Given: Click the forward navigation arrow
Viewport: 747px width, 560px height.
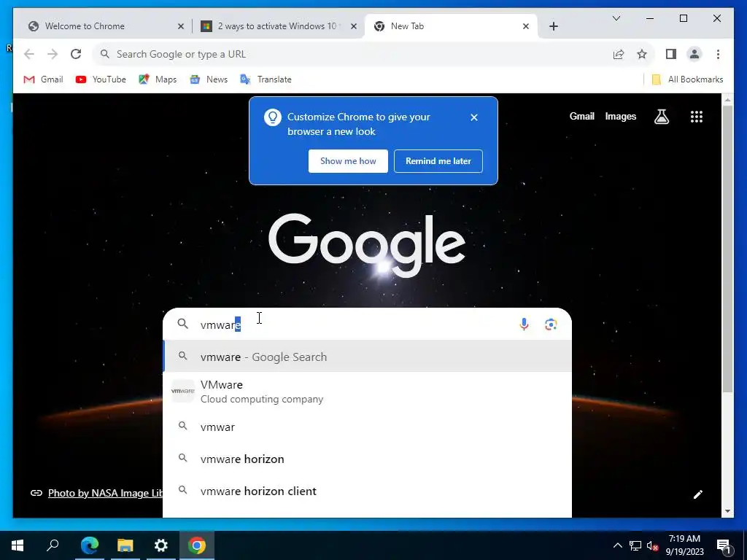Looking at the screenshot, I should click(53, 54).
